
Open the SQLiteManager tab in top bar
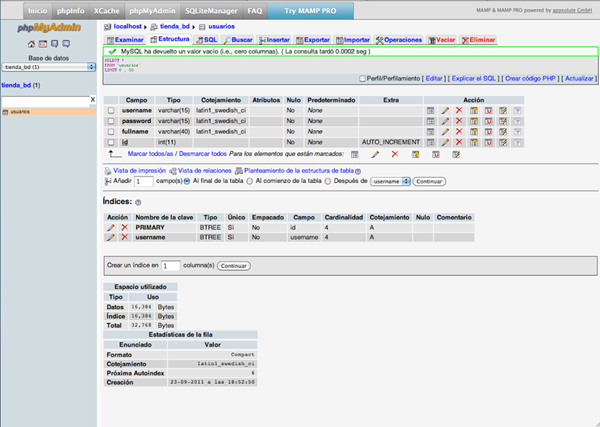pyautogui.click(x=211, y=9)
